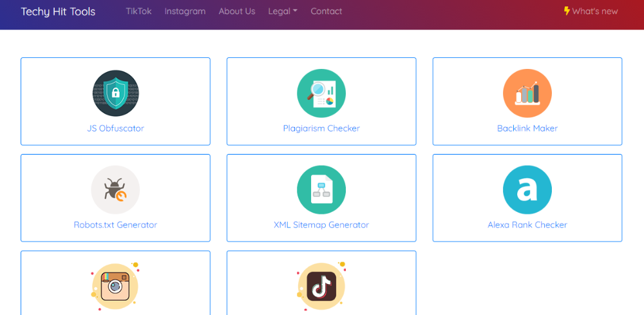Viewport: 644px width, 315px height.
Task: Go to Instagram in the navbar
Action: coord(185,11)
